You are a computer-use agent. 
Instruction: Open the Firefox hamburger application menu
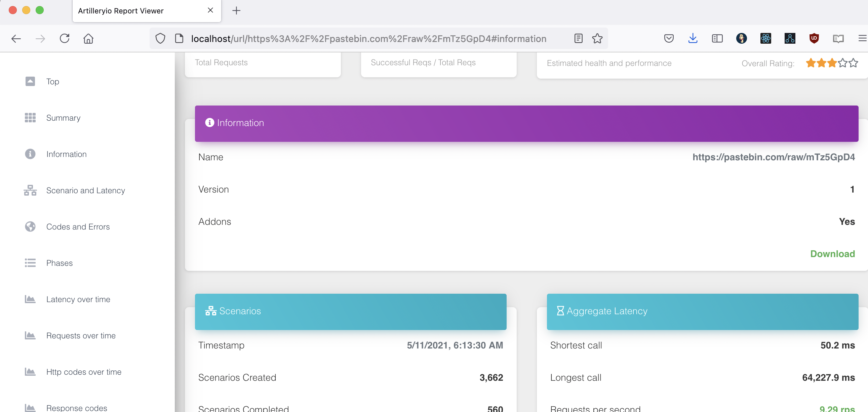point(862,38)
